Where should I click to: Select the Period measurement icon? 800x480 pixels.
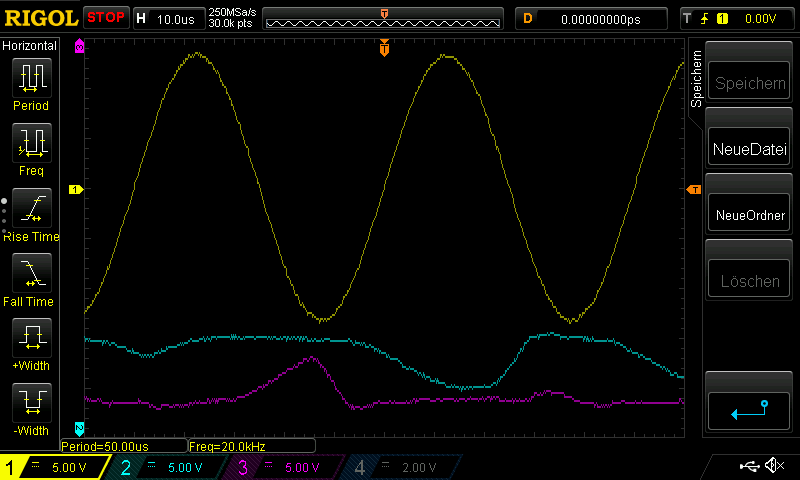pyautogui.click(x=32, y=78)
